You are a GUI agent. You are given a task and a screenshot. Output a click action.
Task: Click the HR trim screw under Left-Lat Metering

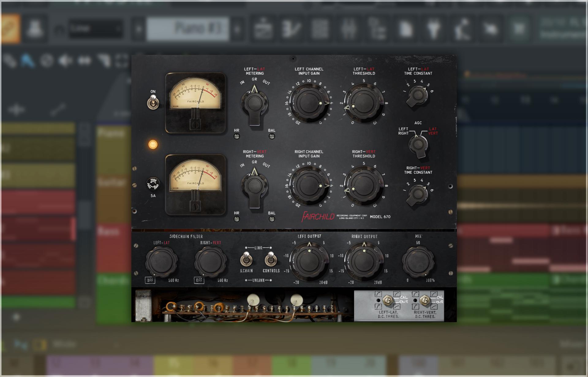pos(236,136)
